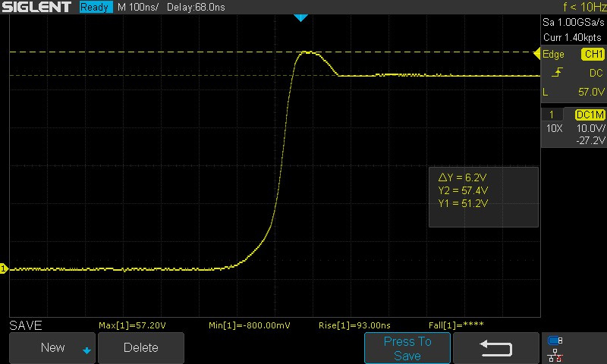Click the back arrow return button
The width and height of the screenshot is (607, 364).
pos(496,348)
